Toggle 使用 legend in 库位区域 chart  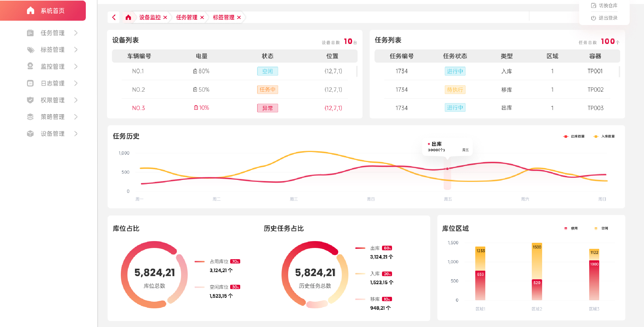571,228
